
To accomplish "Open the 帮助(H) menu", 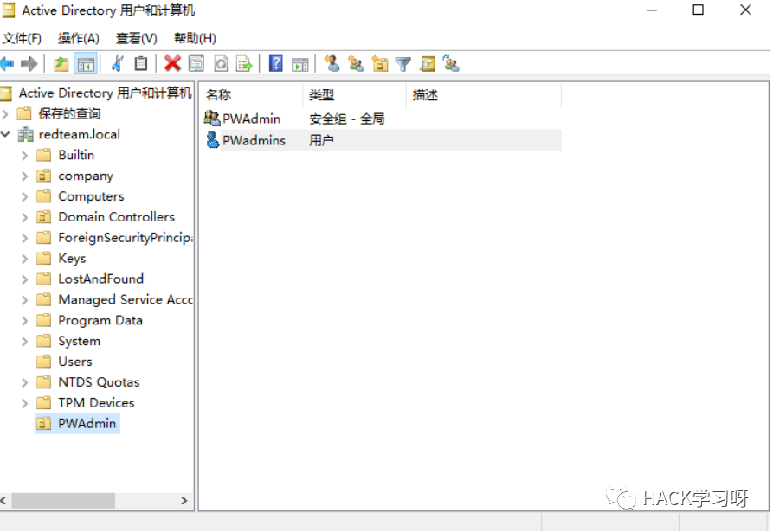I will pyautogui.click(x=196, y=38).
